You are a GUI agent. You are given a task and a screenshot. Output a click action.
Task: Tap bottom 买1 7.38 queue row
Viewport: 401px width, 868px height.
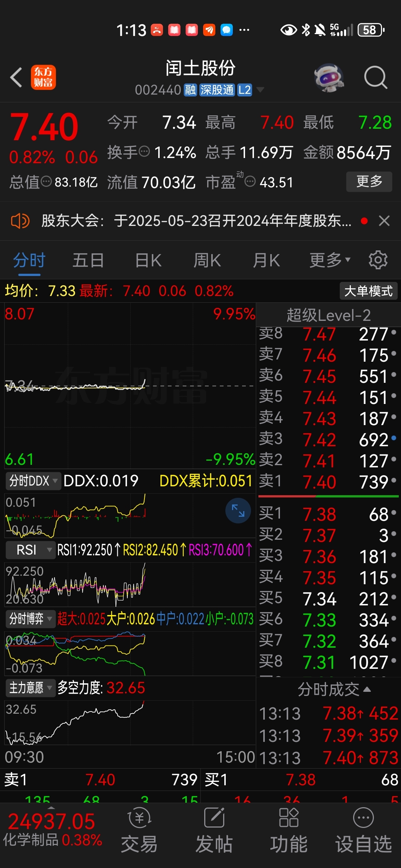click(x=301, y=779)
